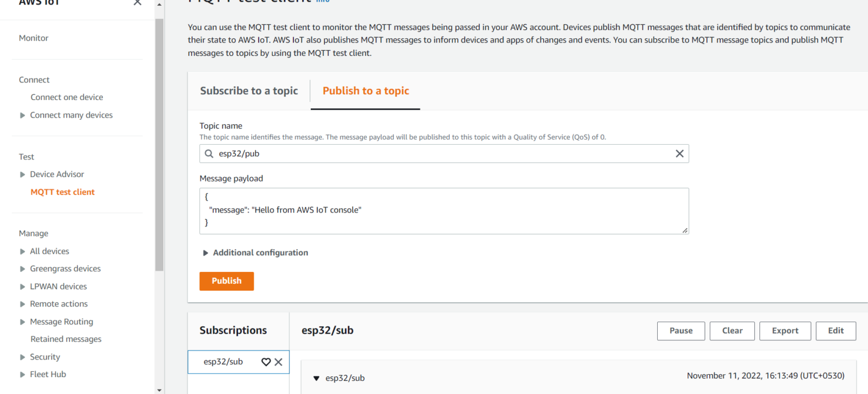Select the Publish to a topic tab

366,90
